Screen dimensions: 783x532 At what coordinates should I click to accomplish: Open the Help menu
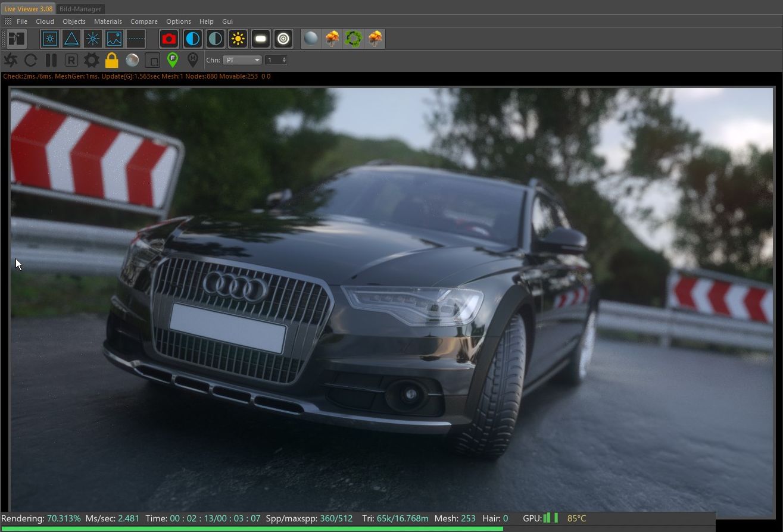[206, 21]
